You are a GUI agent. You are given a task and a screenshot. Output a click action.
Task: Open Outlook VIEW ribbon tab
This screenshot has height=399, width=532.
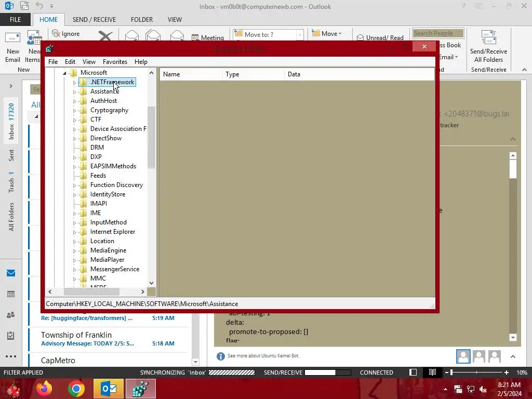pyautogui.click(x=175, y=20)
